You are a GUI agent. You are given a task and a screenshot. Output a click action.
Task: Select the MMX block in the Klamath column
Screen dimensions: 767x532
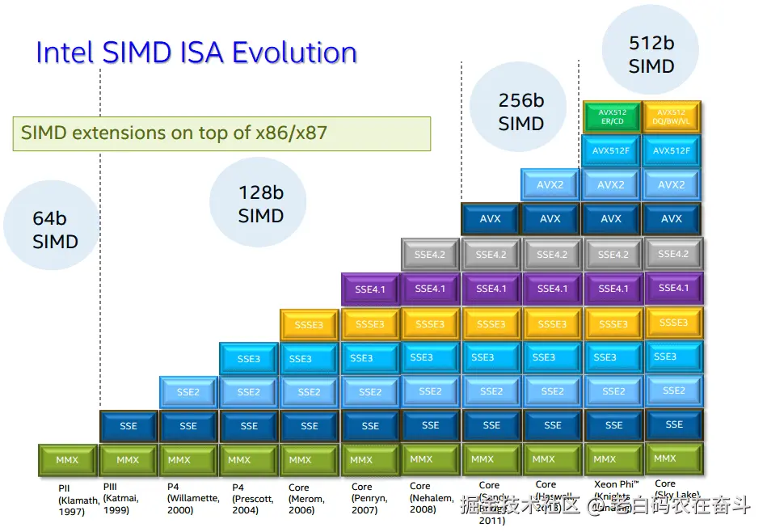coord(67,459)
